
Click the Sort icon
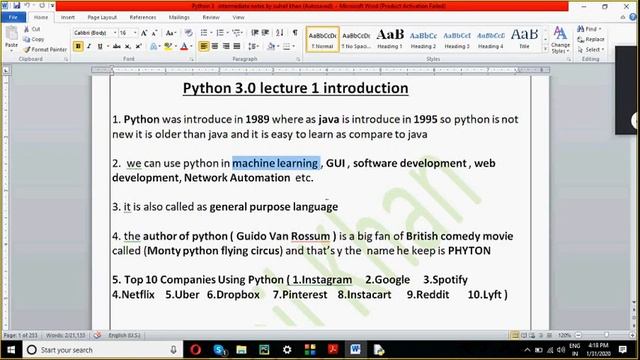[x=280, y=33]
